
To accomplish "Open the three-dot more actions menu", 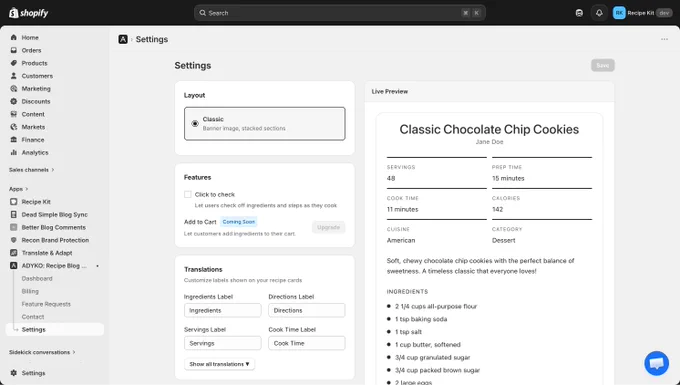I will pyautogui.click(x=664, y=39).
